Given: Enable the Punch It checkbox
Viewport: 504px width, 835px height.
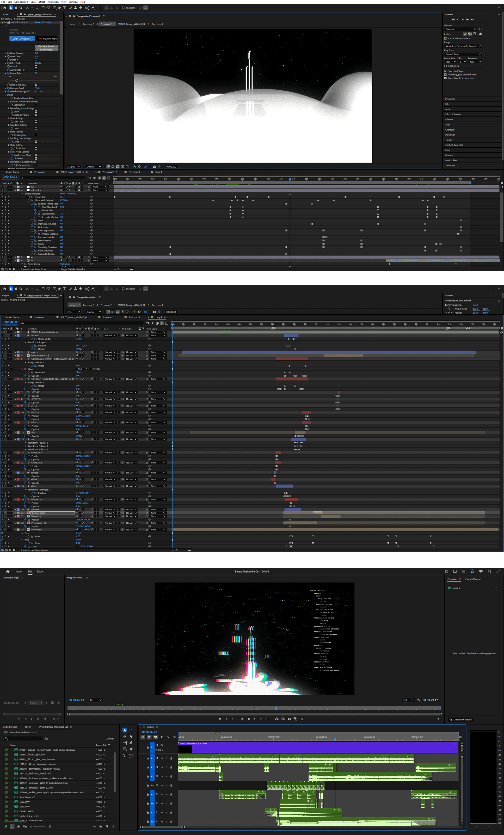Looking at the screenshot, I should pos(36,60).
